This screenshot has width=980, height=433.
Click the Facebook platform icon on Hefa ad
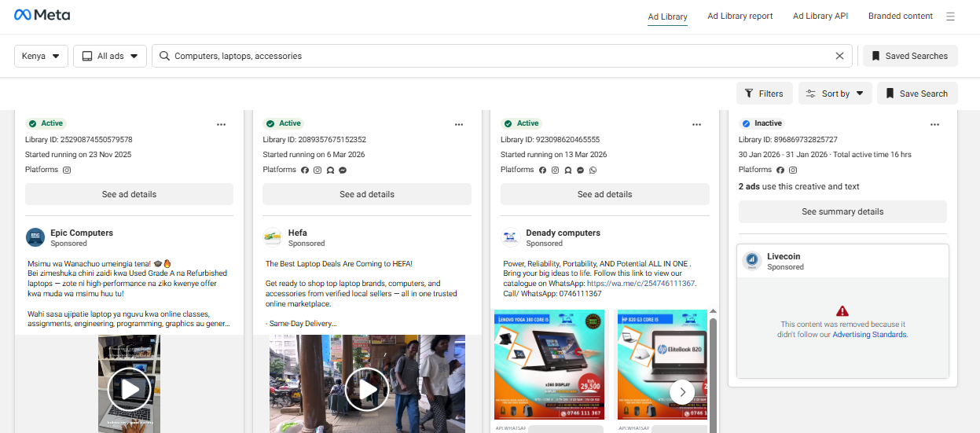pos(305,170)
